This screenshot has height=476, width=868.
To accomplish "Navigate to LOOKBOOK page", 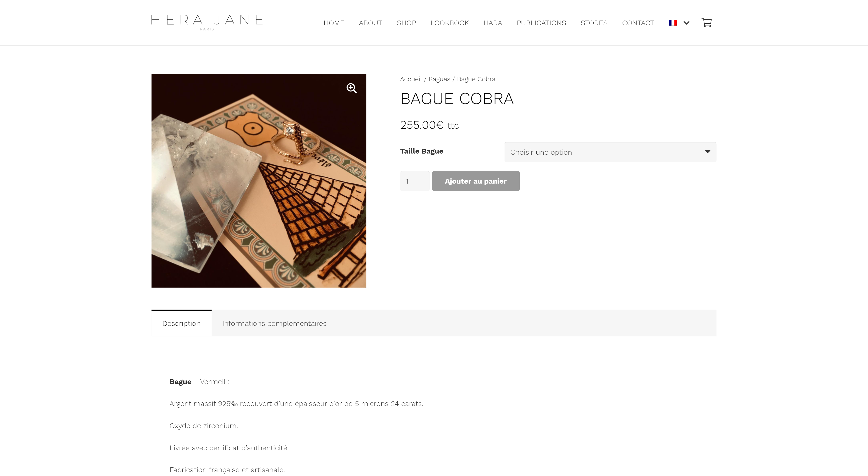I will (450, 23).
